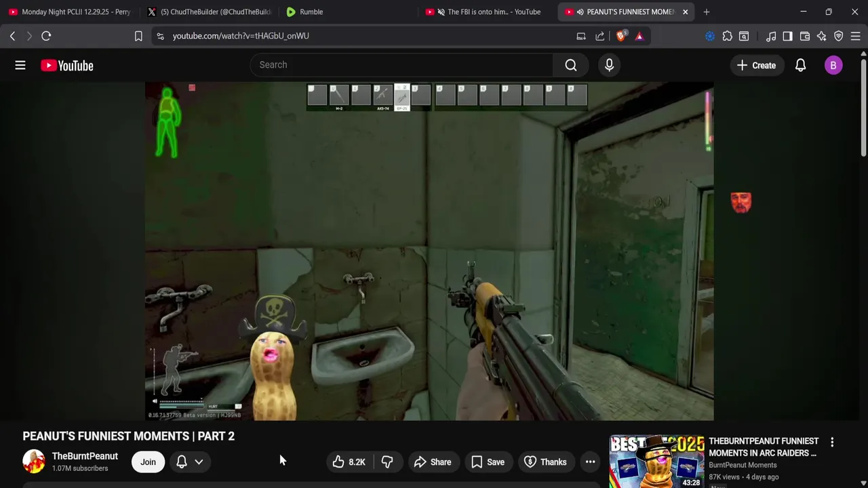The image size is (868, 488).
Task: Open TheBurntPeanut channel name link
Action: click(85, 456)
